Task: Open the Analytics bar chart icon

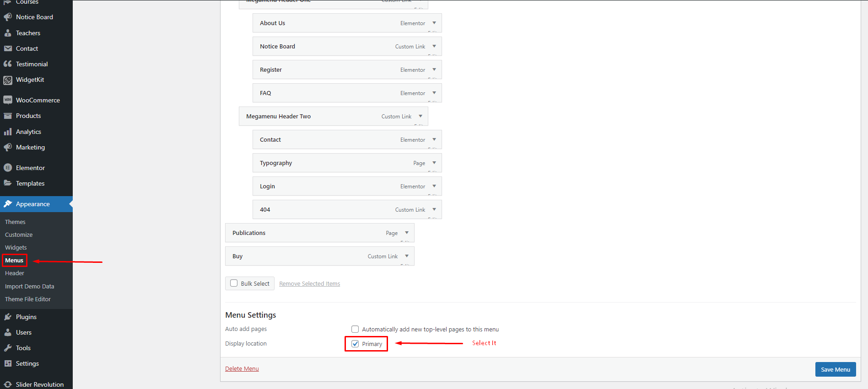Action: [x=8, y=132]
